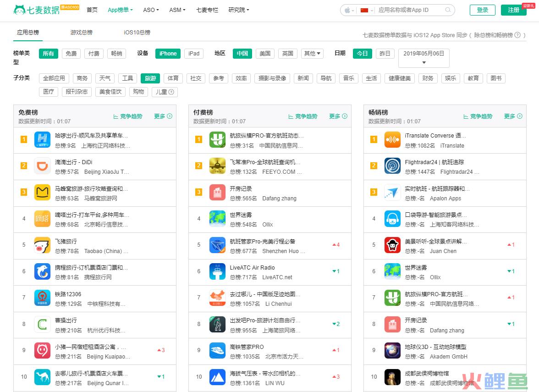Go to the 首页 nav item

click(x=92, y=10)
